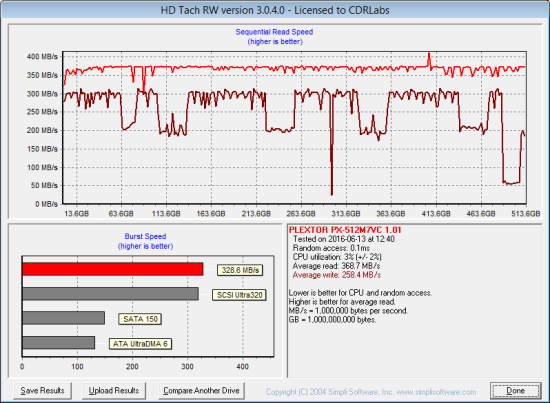Click the red 328.6 MB/s burst bar
This screenshot has height=403, width=550.
pyautogui.click(x=113, y=269)
